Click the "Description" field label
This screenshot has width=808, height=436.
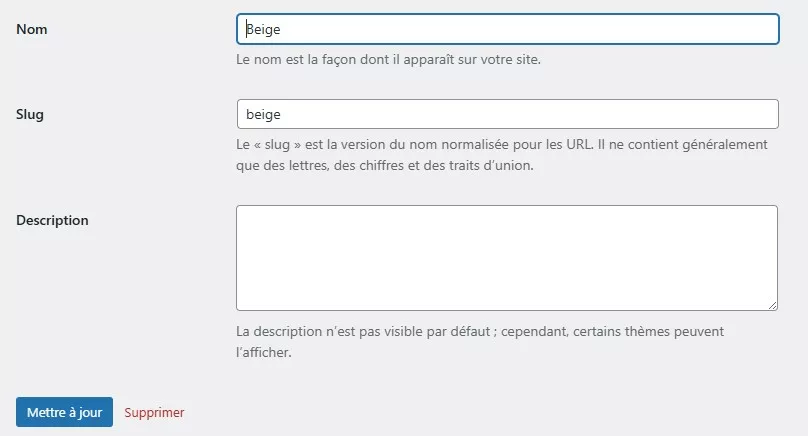pos(52,220)
